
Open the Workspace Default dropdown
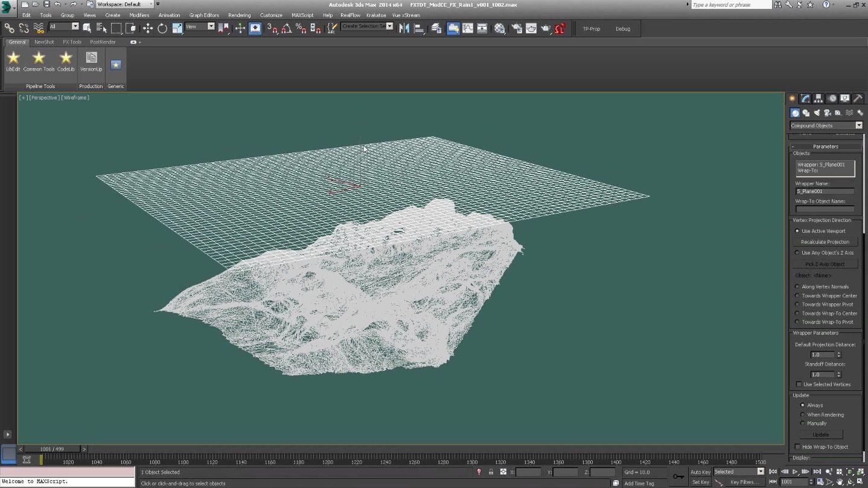(126, 4)
